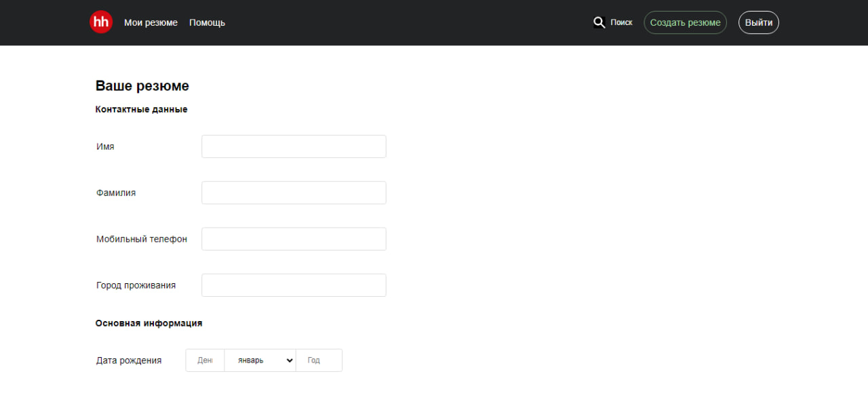Image resolution: width=868 pixels, height=395 pixels.
Task: Click the red hh logo
Action: (x=101, y=22)
